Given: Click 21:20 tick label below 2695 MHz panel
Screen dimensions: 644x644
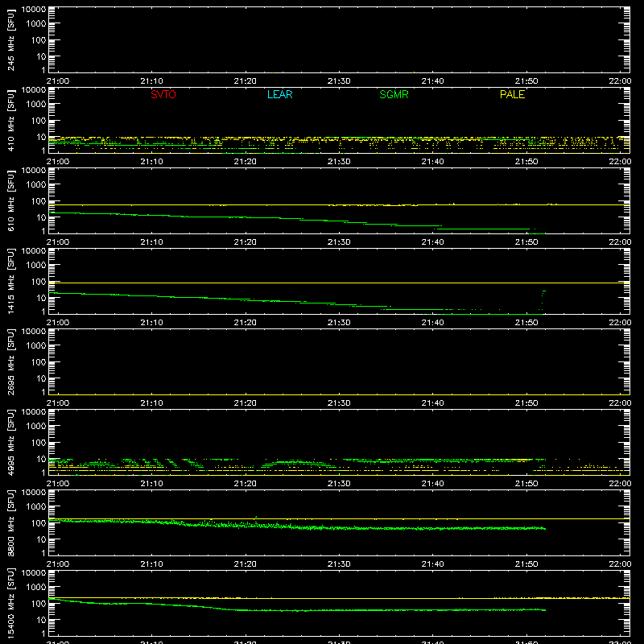Looking at the screenshot, I should 246,403.
